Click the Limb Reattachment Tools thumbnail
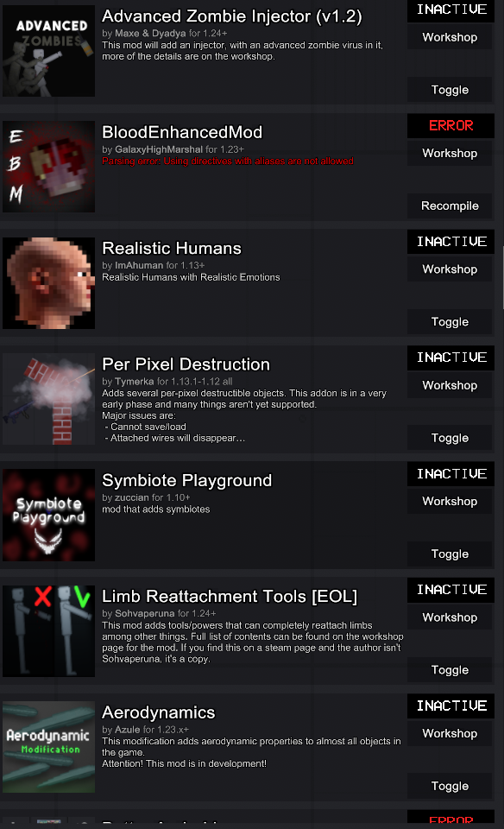 (x=48, y=630)
